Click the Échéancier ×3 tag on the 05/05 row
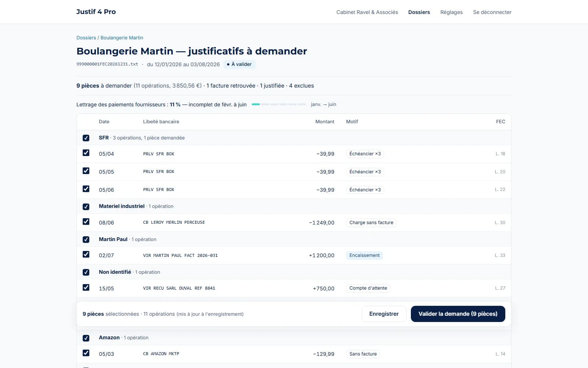Image resolution: width=588 pixels, height=368 pixels. (x=365, y=172)
